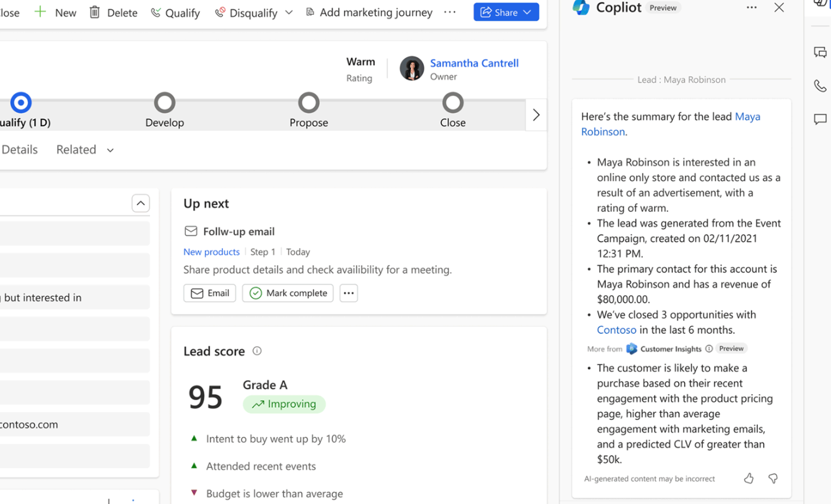
Task: Click next arrow on stage progress bar
Action: point(536,115)
